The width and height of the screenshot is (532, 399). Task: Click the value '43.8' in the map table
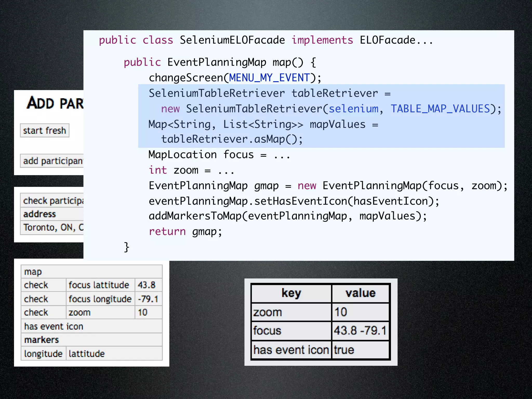coord(149,285)
